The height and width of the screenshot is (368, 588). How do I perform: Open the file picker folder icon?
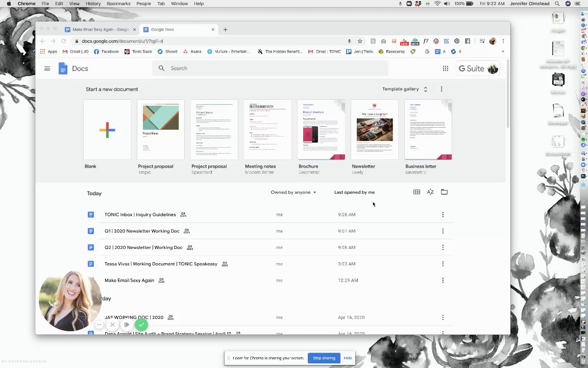coord(445,192)
